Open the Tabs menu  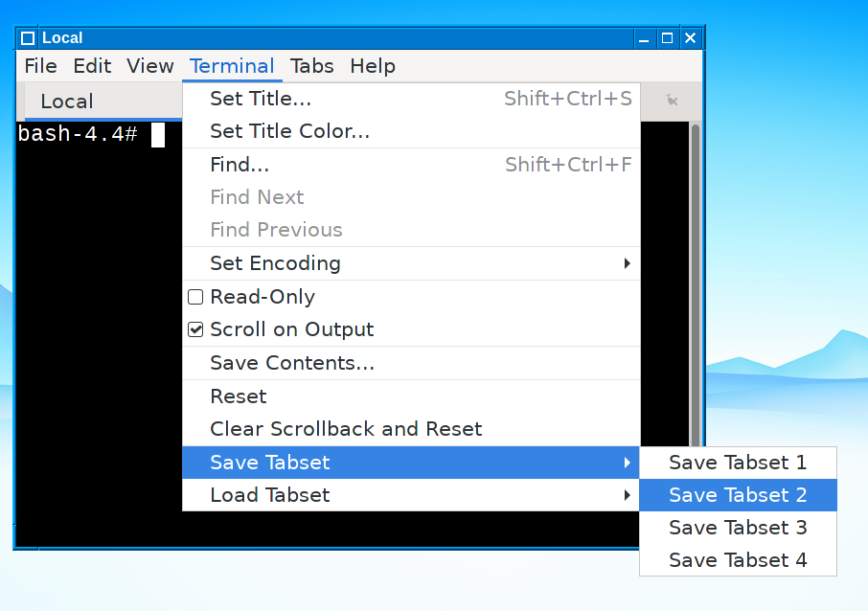coord(311,66)
